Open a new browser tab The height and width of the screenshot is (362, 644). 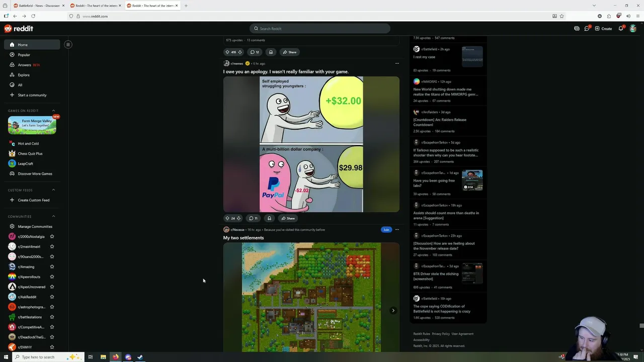pos(186,6)
